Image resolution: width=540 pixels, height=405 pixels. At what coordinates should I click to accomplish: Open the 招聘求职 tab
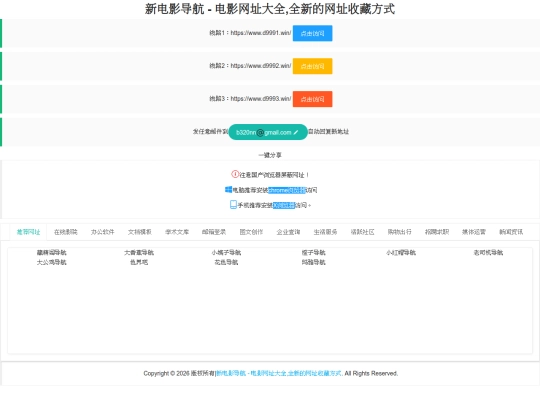coord(437,232)
